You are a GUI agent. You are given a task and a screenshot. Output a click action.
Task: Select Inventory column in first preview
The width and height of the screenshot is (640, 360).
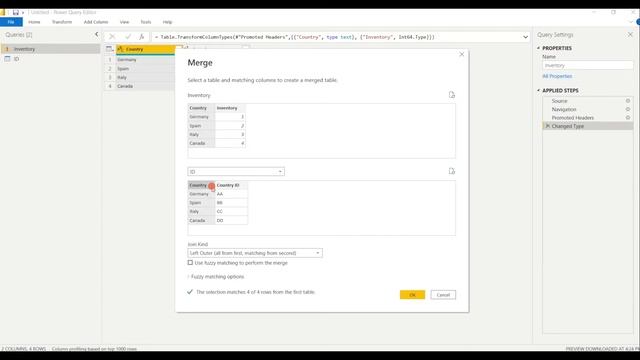pyautogui.click(x=230, y=108)
